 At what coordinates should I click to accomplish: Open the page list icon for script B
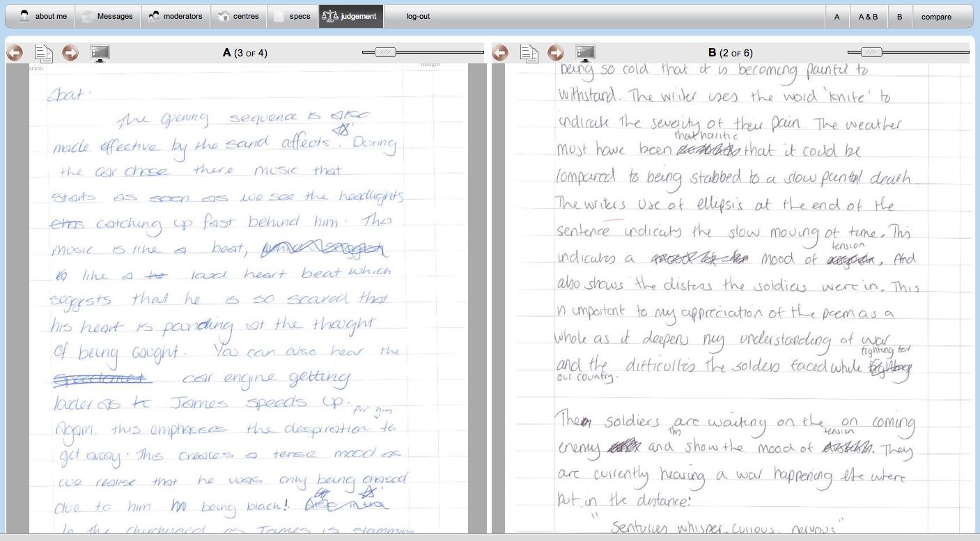[x=529, y=53]
